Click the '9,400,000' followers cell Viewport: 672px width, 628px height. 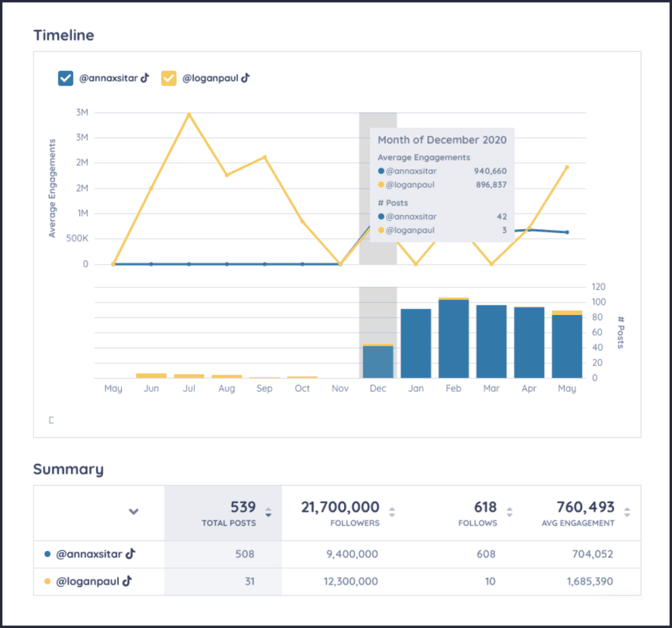click(352, 554)
